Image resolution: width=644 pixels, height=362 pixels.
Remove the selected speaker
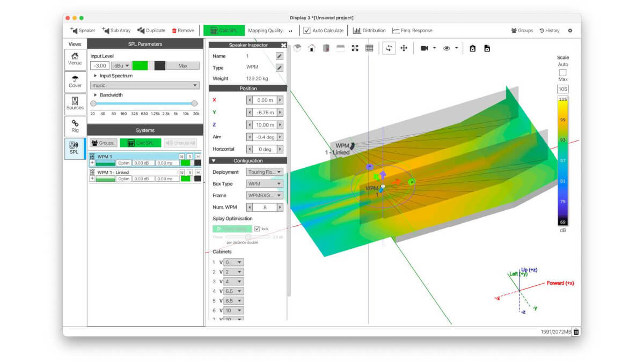[183, 31]
